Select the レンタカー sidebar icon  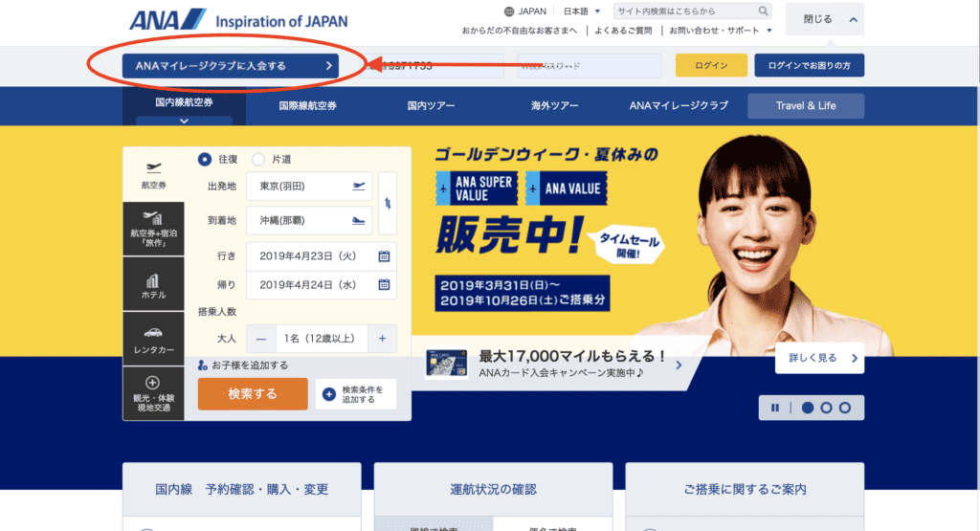pos(153,340)
